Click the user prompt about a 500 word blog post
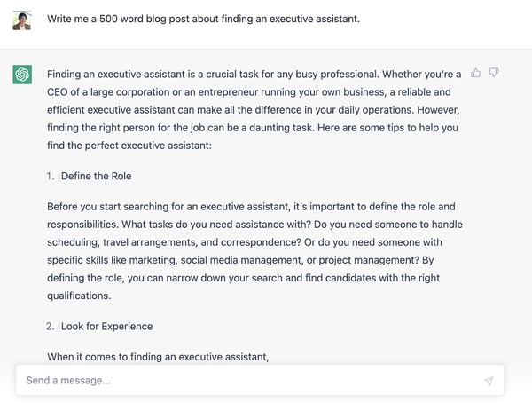This screenshot has width=532, height=403. [204, 20]
